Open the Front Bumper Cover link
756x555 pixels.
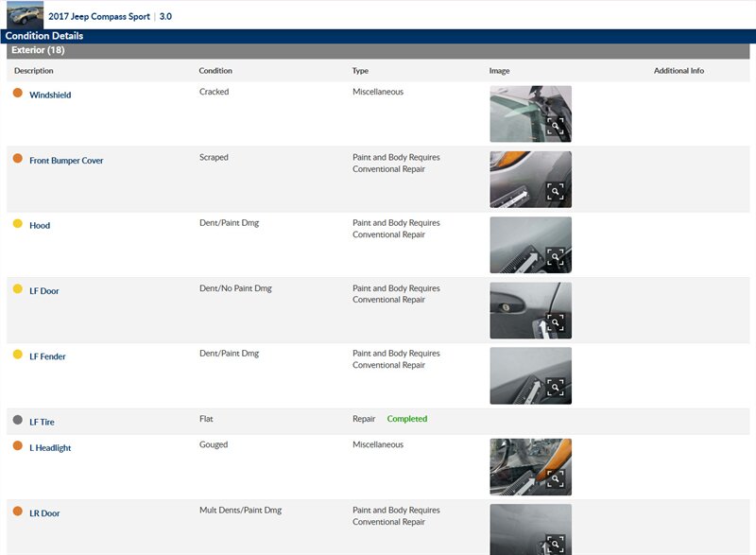coord(66,161)
